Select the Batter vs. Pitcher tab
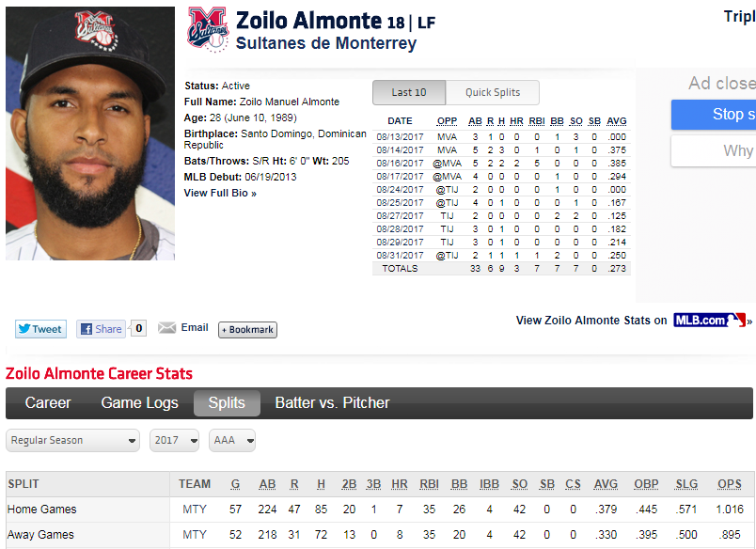756x549 pixels. pos(332,403)
